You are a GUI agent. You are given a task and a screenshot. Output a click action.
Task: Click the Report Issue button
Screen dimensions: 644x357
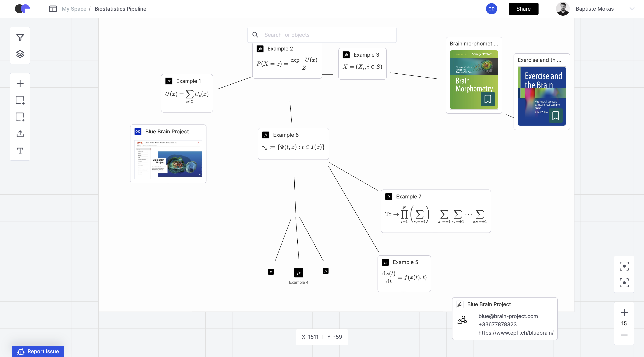coord(38,351)
